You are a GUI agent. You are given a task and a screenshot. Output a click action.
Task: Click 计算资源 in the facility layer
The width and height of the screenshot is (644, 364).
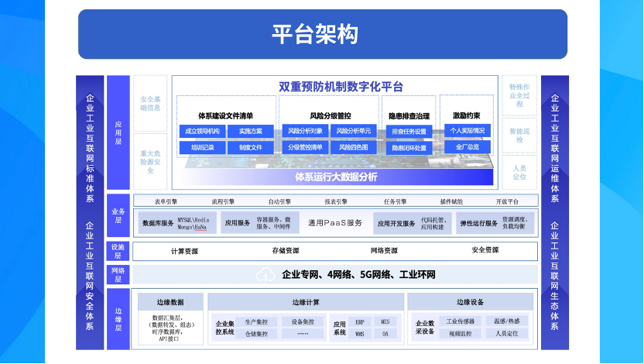tap(184, 251)
